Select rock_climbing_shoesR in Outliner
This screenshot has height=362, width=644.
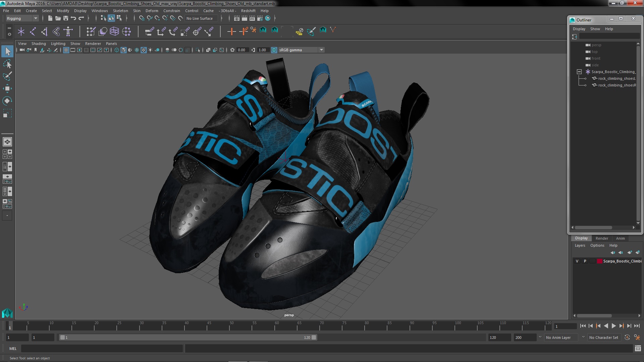coord(617,85)
